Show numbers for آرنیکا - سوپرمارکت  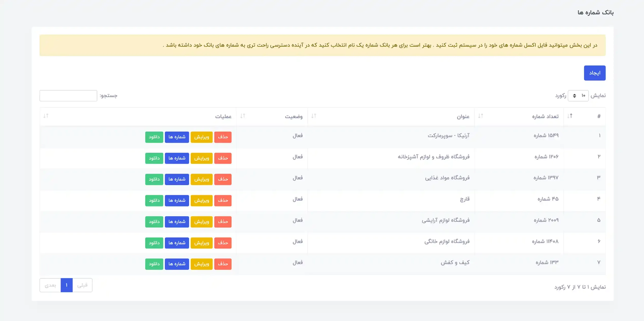click(x=177, y=137)
